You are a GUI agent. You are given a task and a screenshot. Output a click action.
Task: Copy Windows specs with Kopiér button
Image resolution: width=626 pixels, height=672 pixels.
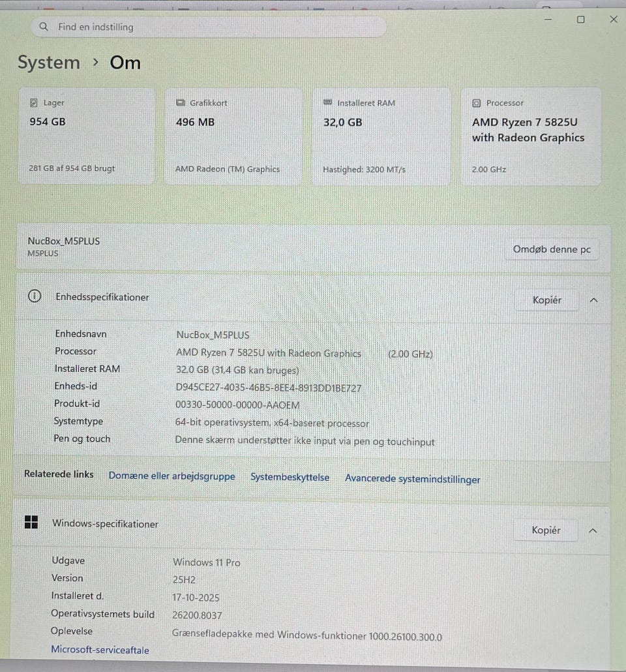tap(546, 530)
